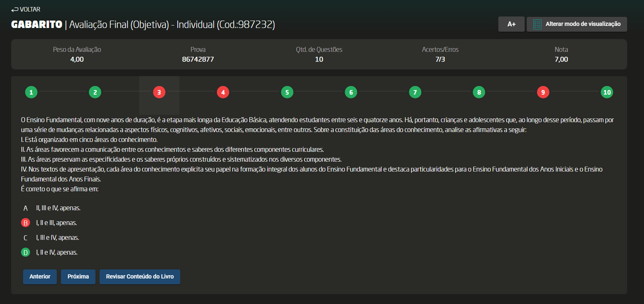The image size is (644, 304).
Task: Open Revisar Conteúdo do Livro
Action: point(140,276)
